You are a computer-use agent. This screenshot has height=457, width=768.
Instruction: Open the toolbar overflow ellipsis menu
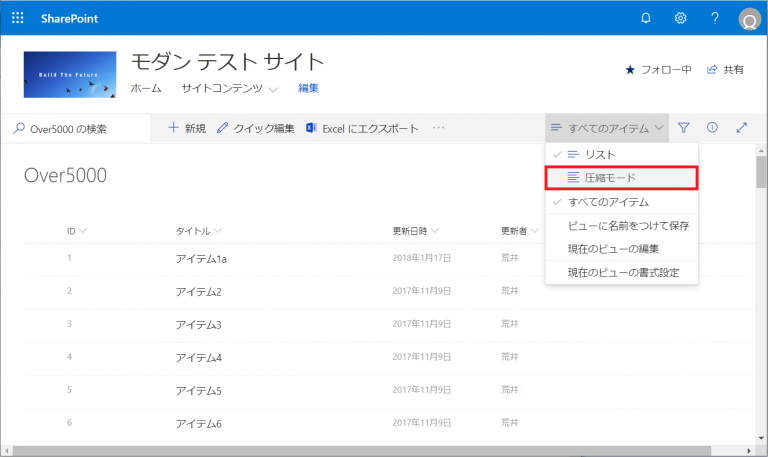point(438,128)
